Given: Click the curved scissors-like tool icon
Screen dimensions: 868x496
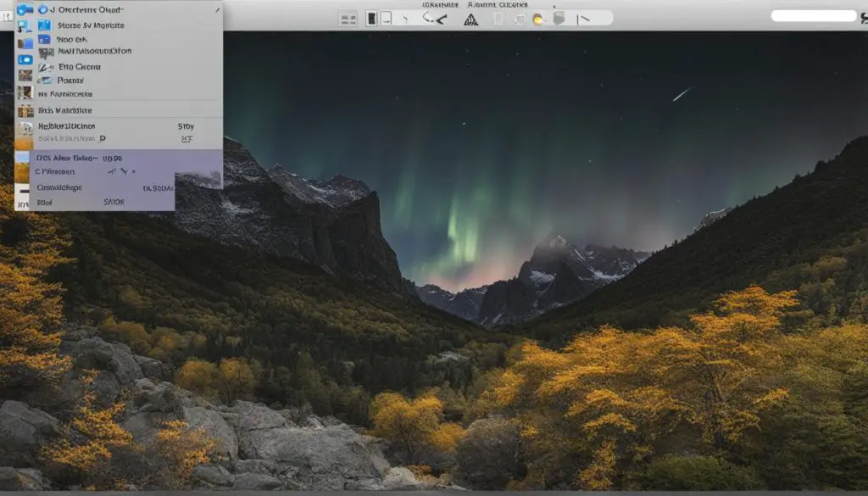Looking at the screenshot, I should [x=434, y=19].
